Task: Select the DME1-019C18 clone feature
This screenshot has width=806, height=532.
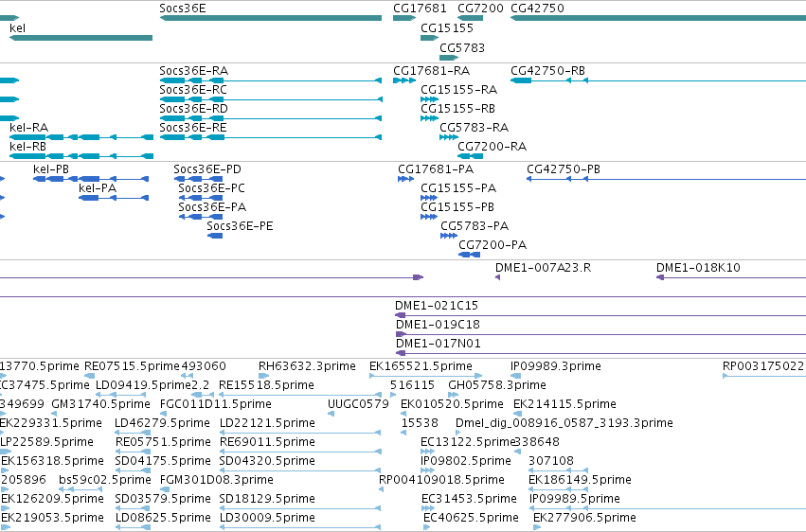Action: pos(600,334)
